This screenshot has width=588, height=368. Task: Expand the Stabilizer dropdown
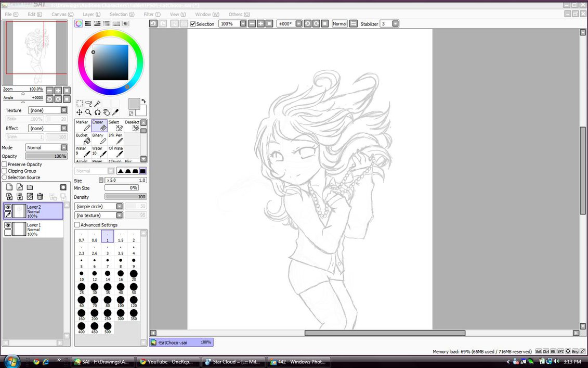[x=396, y=24]
